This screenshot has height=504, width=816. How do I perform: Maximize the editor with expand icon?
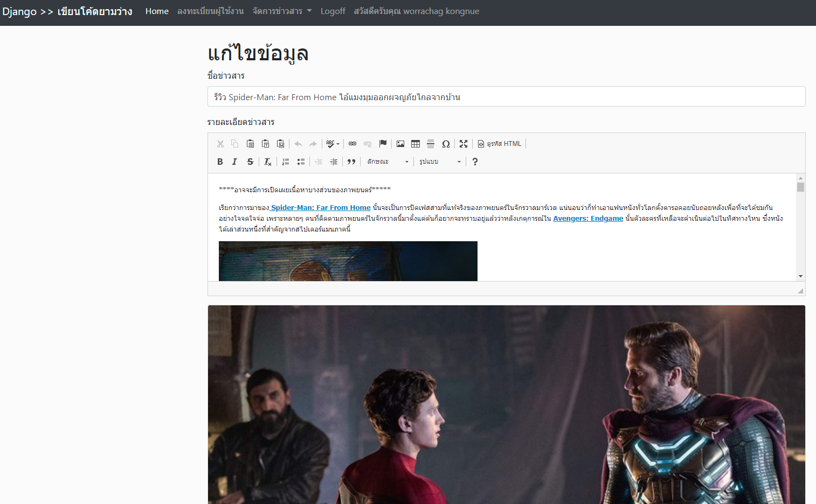464,144
